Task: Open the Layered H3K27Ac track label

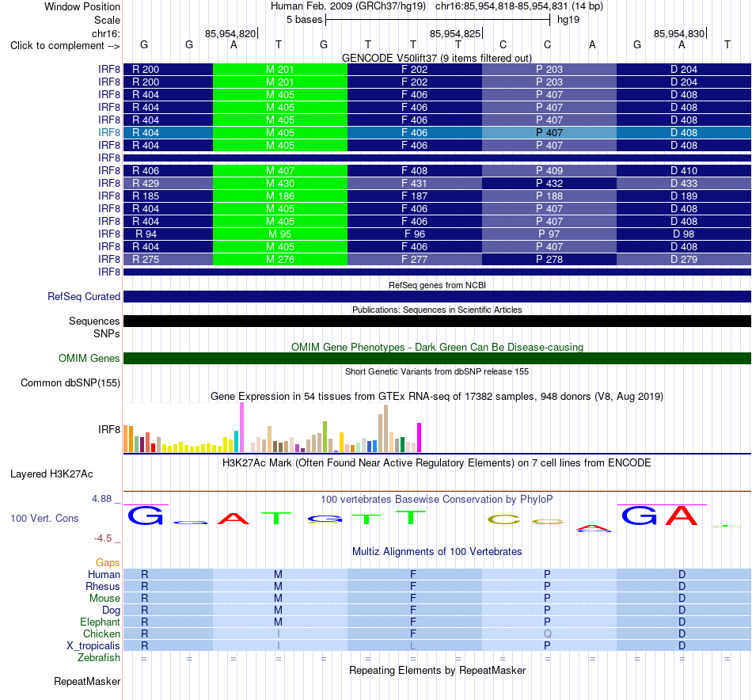Action: (x=51, y=474)
